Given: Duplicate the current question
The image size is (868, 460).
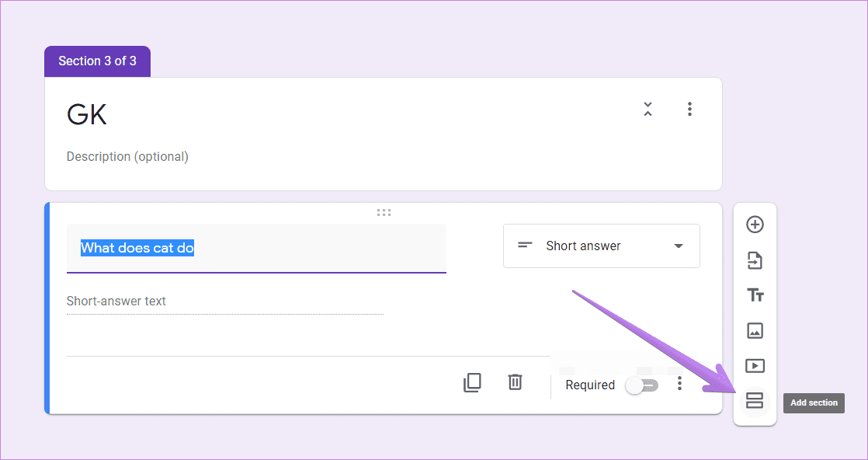Looking at the screenshot, I should coord(472,382).
